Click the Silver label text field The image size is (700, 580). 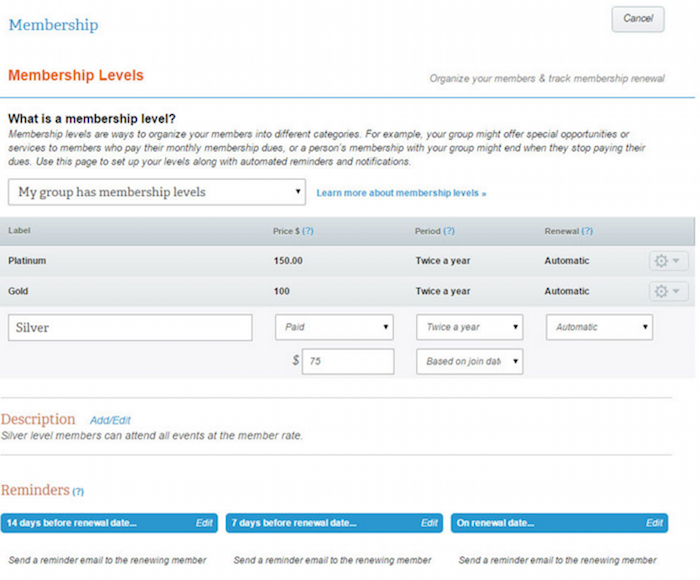[x=130, y=328]
